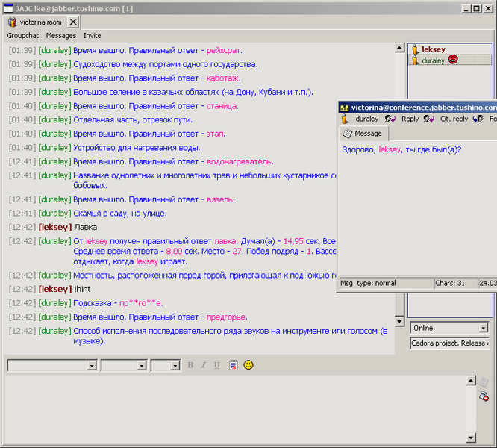Click the Bold formatting button
This screenshot has width=497, height=448.
[x=190, y=365]
